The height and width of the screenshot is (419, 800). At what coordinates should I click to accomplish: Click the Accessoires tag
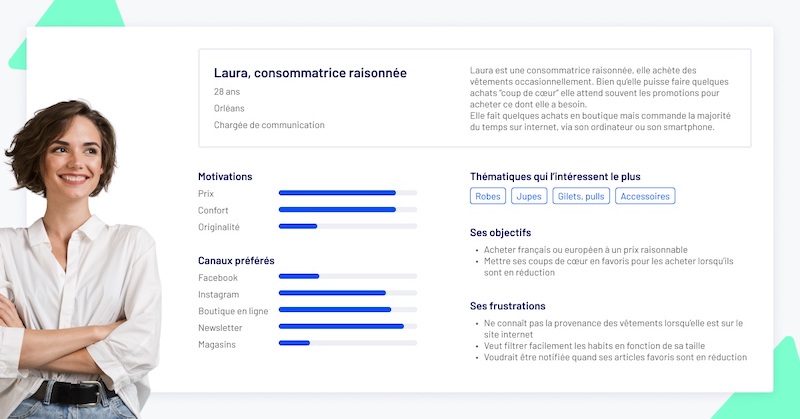tap(645, 196)
